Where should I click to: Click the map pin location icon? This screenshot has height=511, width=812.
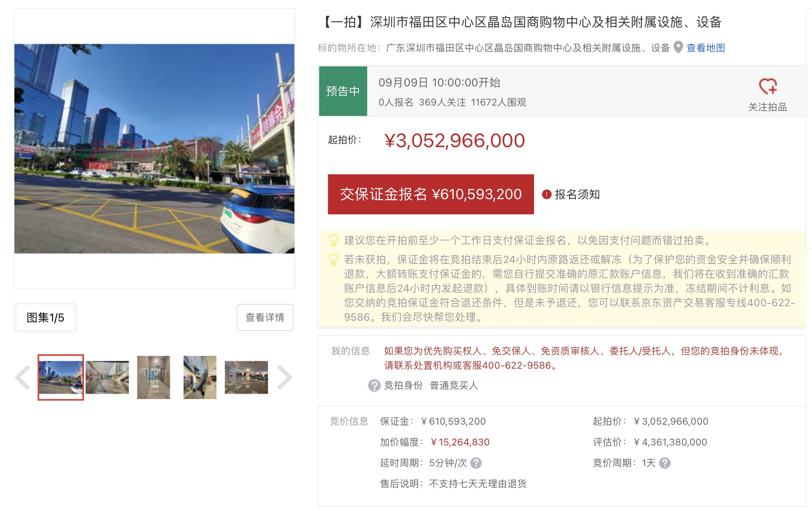tap(678, 48)
